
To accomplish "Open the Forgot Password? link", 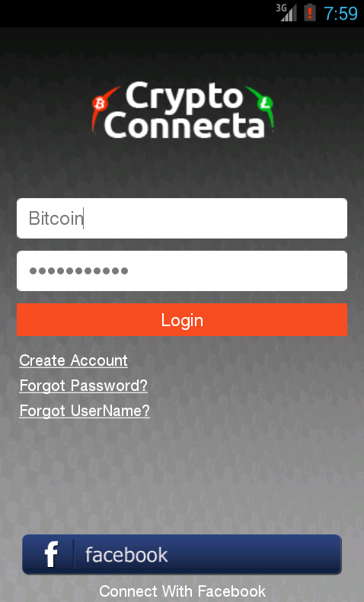I will (83, 386).
